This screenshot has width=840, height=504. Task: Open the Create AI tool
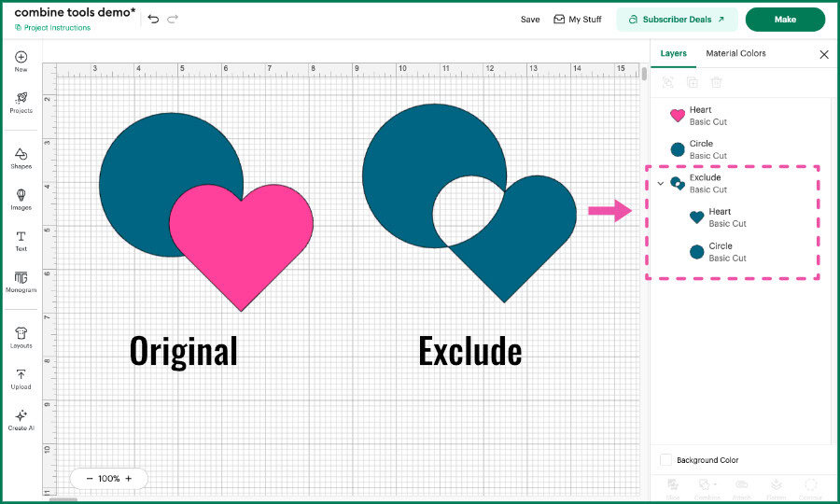coord(21,420)
